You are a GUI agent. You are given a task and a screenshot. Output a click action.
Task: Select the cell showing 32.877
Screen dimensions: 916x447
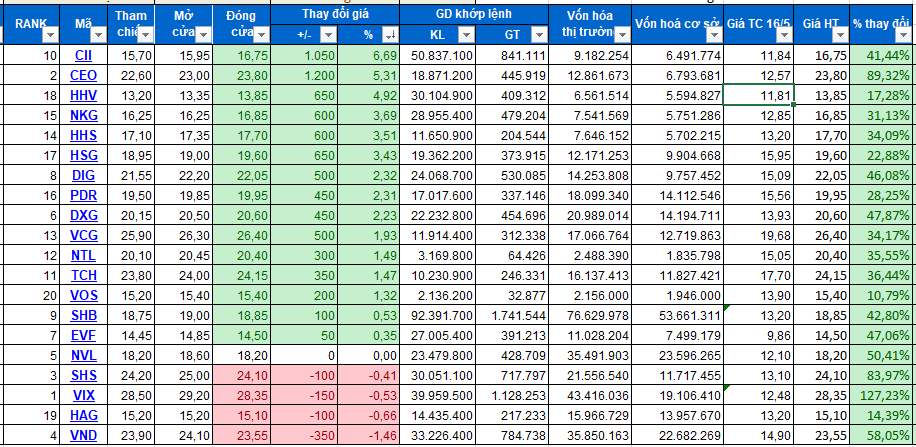pyautogui.click(x=511, y=295)
